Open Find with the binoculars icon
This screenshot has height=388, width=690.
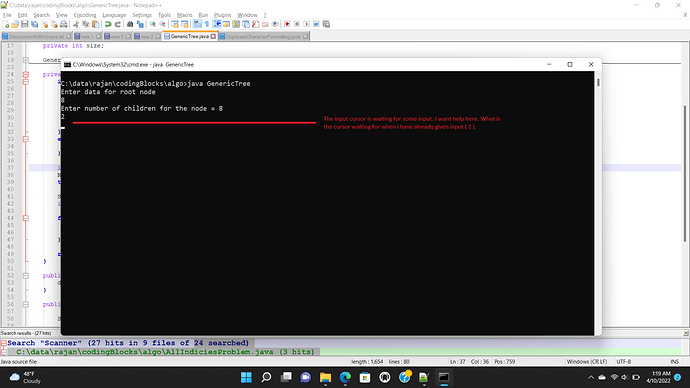pos(130,24)
